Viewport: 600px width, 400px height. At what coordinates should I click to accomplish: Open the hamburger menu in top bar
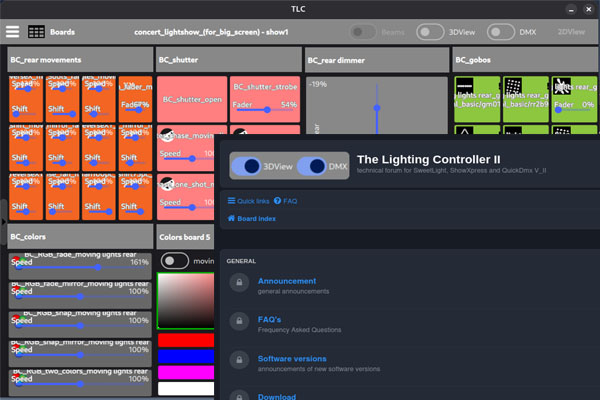tap(12, 31)
